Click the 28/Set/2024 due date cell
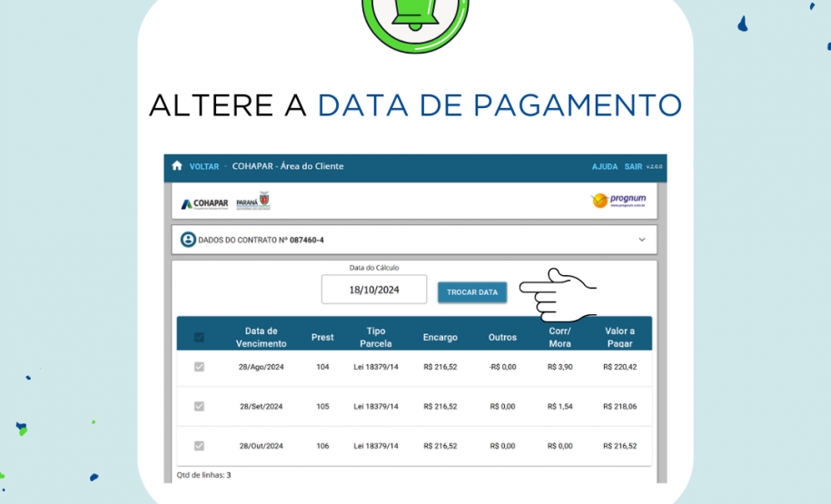Viewport: 831px width, 504px height. point(262,407)
